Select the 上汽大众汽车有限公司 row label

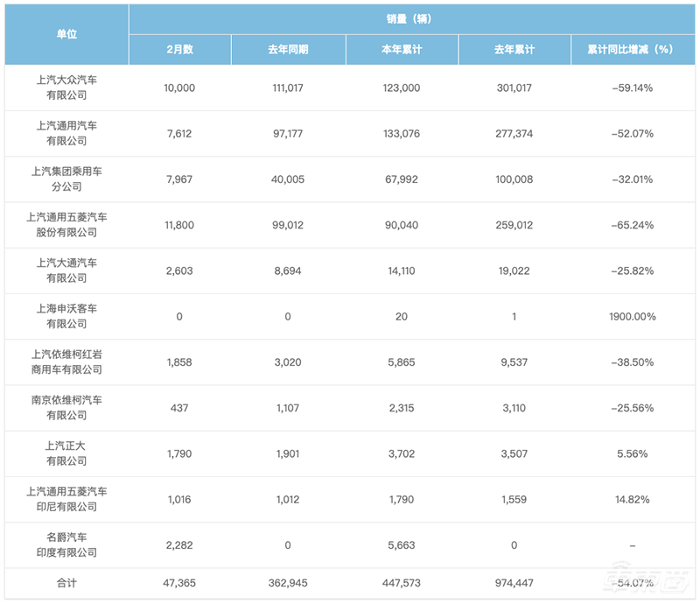click(x=67, y=88)
